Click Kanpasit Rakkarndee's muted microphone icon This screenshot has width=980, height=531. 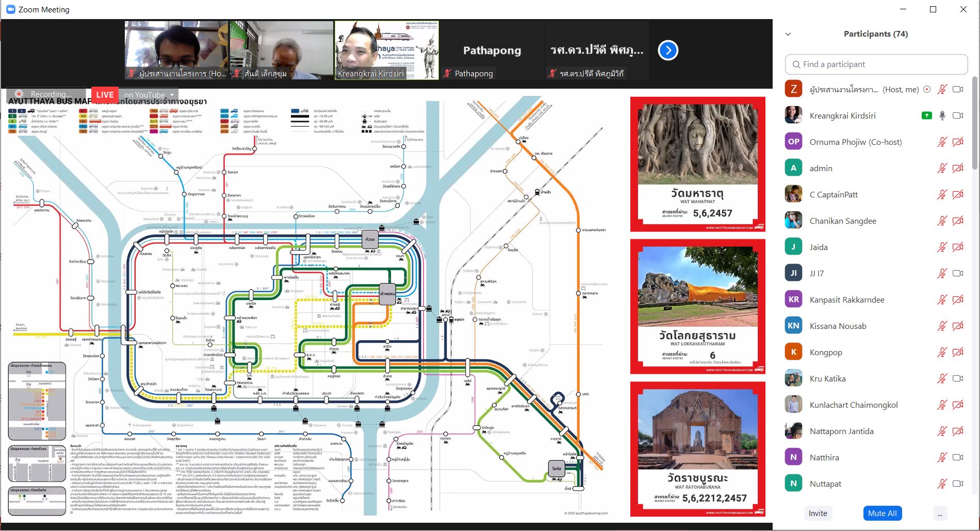click(x=942, y=300)
